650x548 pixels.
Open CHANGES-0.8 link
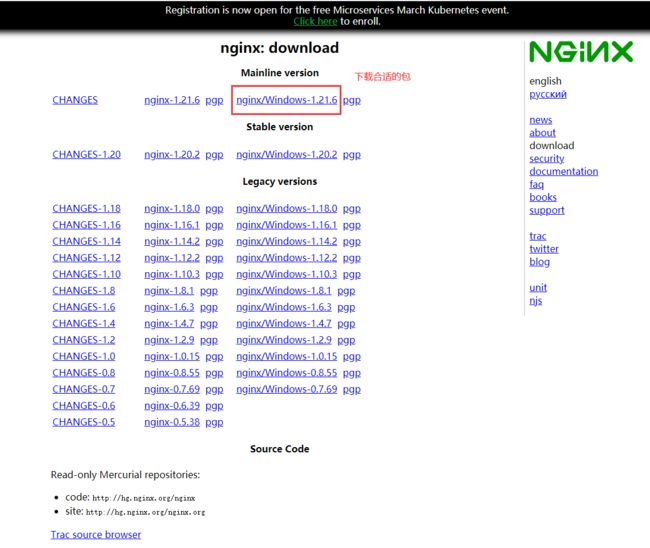[x=84, y=372]
